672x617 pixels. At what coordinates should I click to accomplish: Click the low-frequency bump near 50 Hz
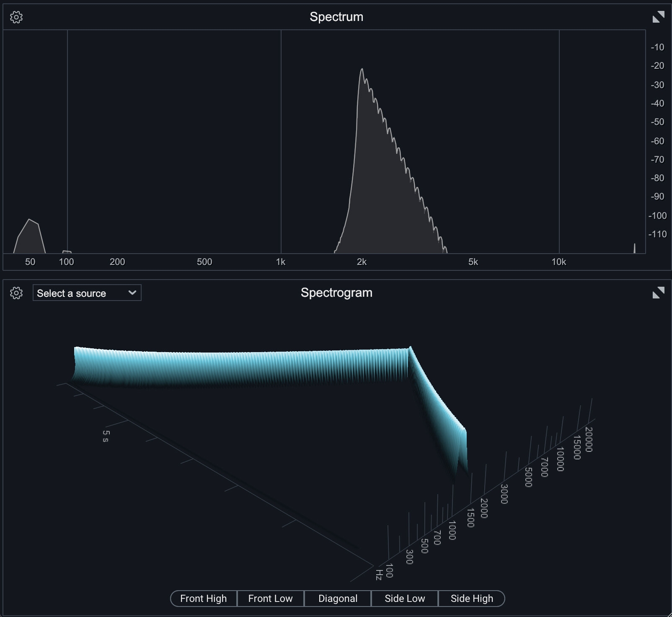coord(29,220)
